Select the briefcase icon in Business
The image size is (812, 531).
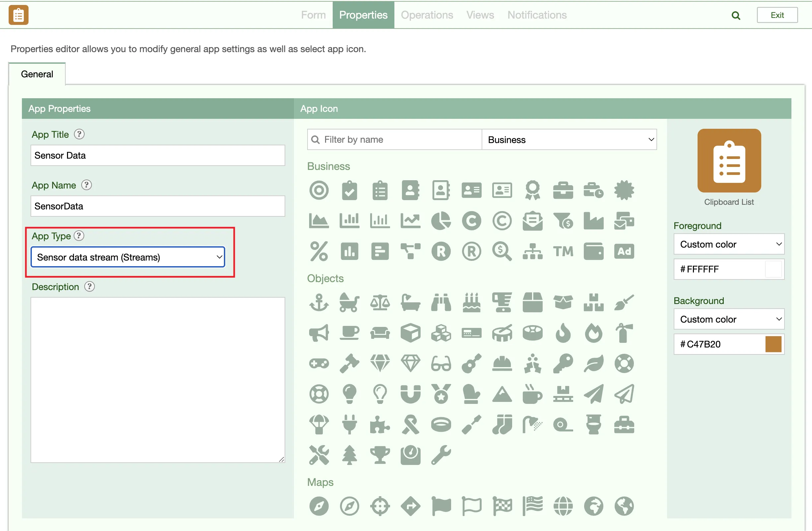pos(563,190)
